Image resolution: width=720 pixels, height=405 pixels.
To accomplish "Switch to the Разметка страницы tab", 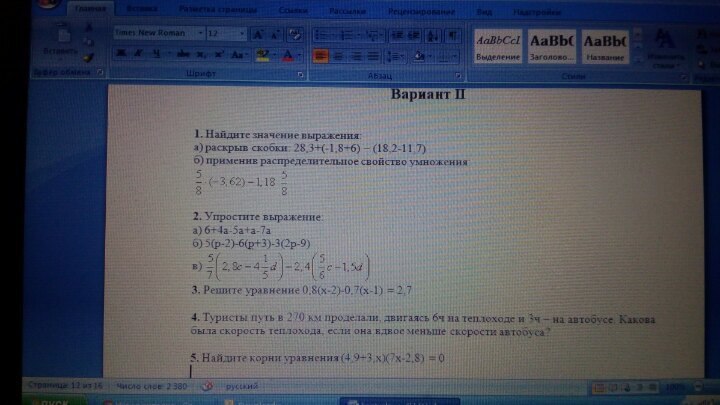I will 218,9.
